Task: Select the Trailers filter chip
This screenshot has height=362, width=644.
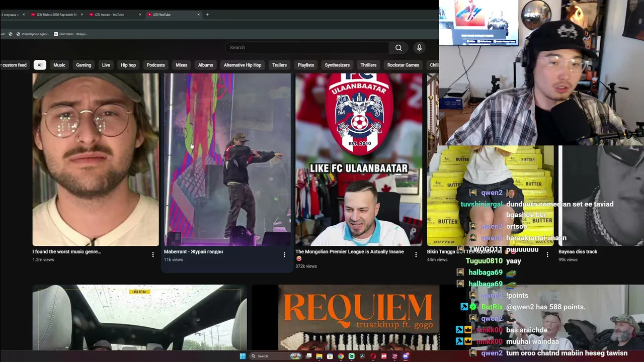Action: point(279,65)
